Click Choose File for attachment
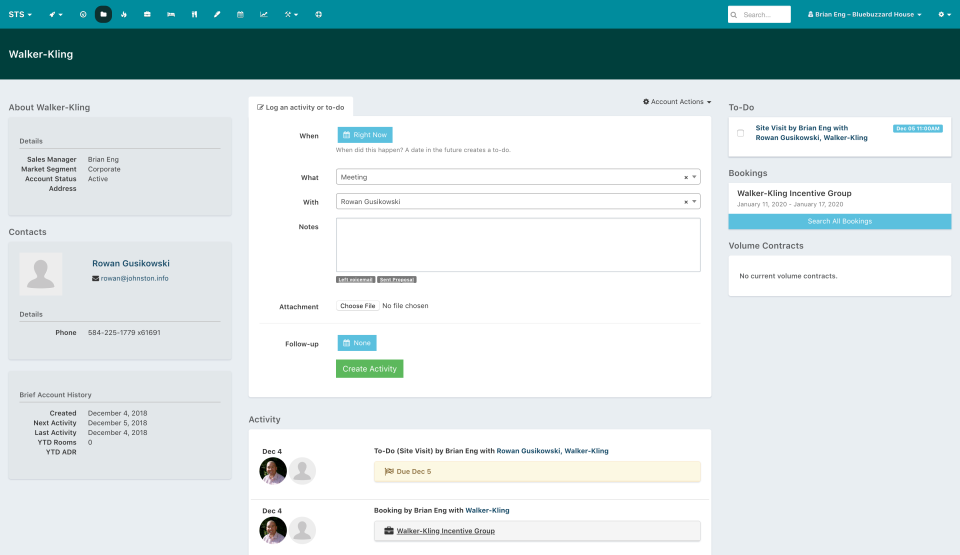 tap(358, 306)
